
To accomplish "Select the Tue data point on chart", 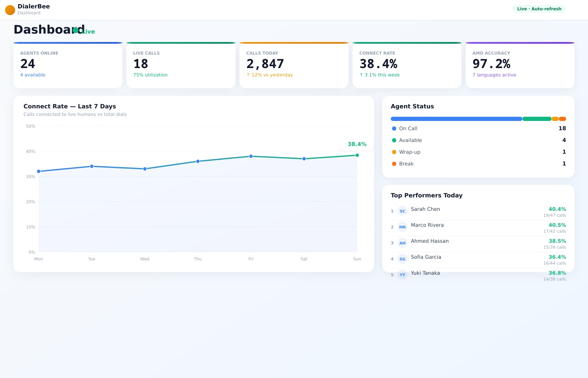I will pyautogui.click(x=92, y=166).
